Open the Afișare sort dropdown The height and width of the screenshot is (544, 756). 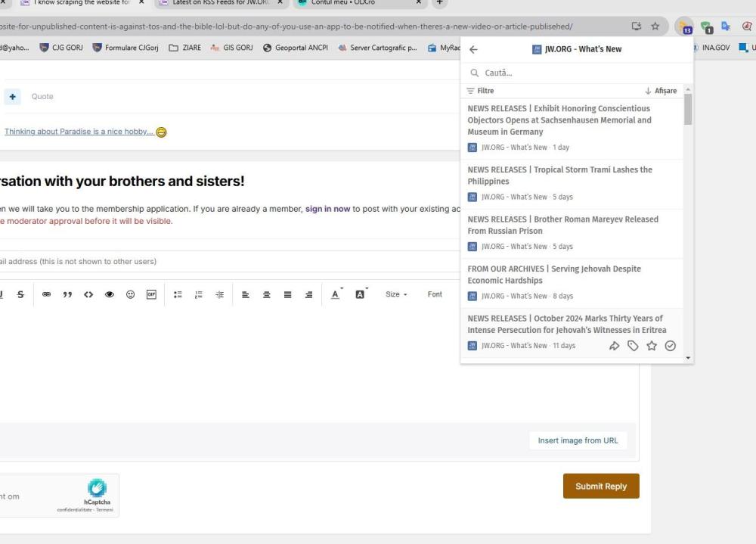pyautogui.click(x=661, y=91)
